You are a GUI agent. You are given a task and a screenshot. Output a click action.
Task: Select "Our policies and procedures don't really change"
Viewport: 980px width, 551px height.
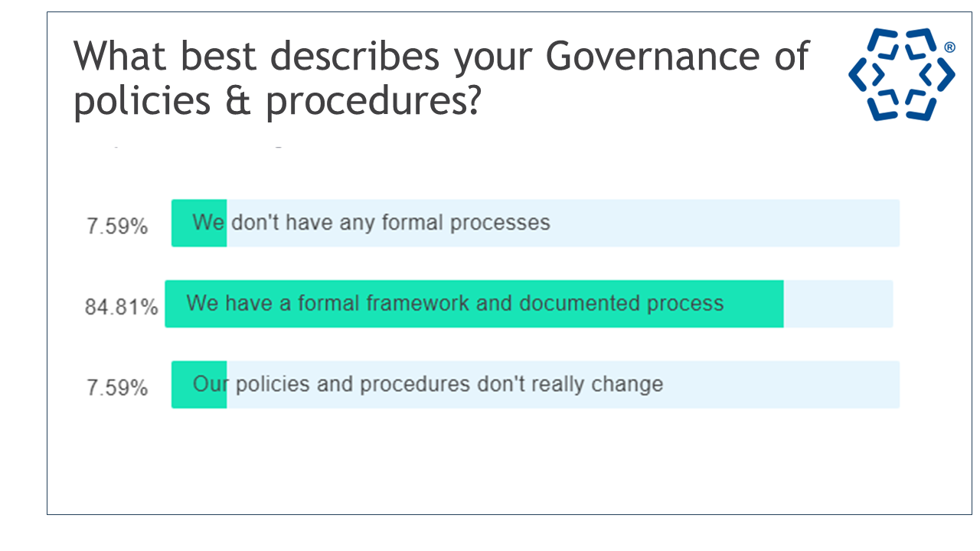pyautogui.click(x=427, y=383)
